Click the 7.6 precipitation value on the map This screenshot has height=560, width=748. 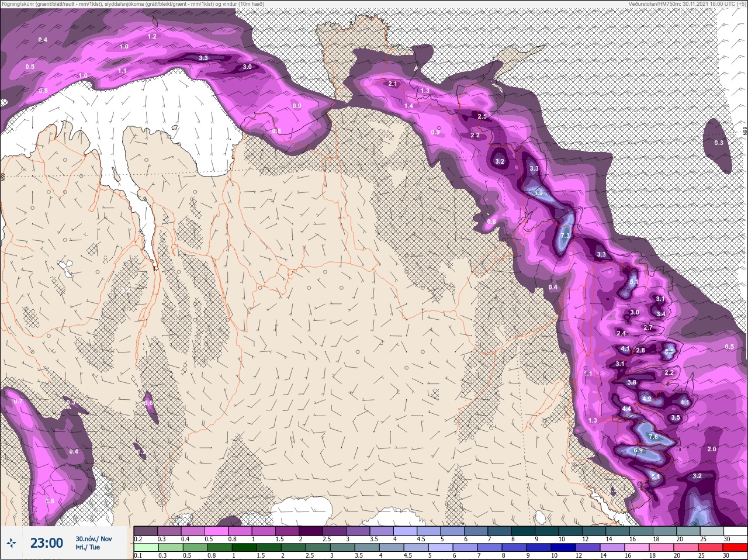click(x=653, y=437)
